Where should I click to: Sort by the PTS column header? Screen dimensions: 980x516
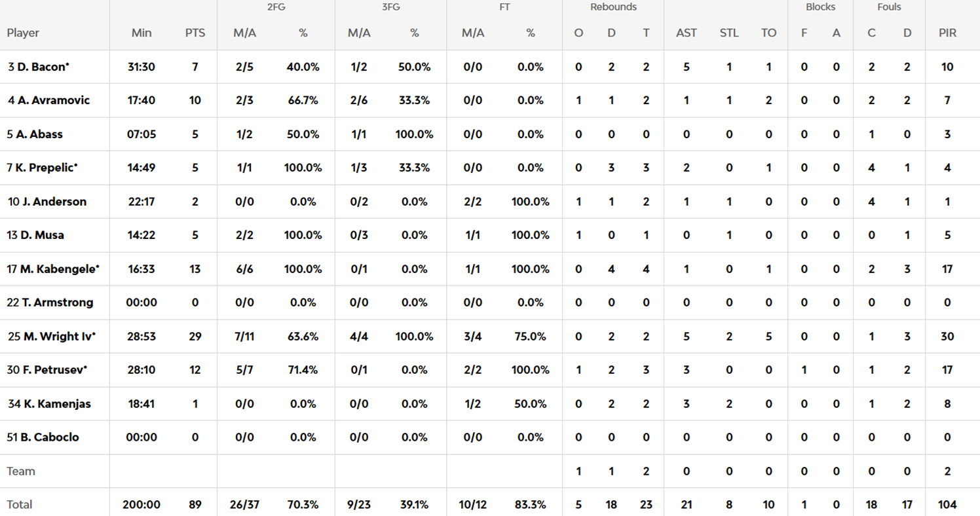[195, 33]
